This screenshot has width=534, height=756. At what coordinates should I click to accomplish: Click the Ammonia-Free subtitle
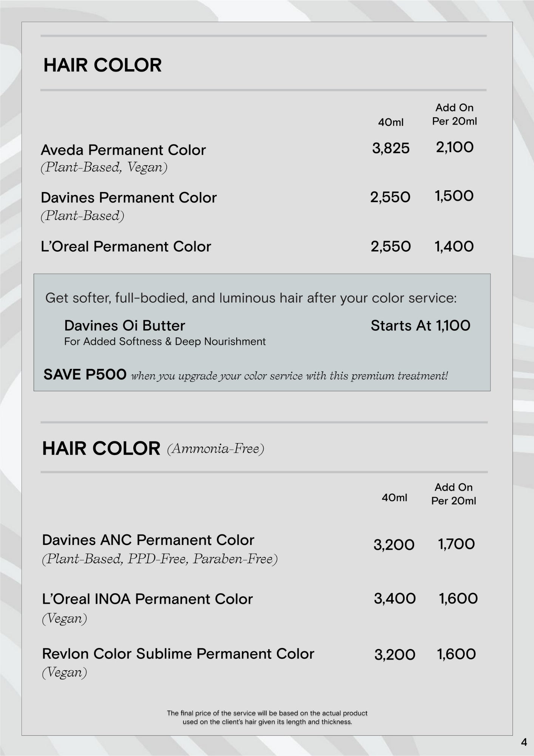coord(215,449)
